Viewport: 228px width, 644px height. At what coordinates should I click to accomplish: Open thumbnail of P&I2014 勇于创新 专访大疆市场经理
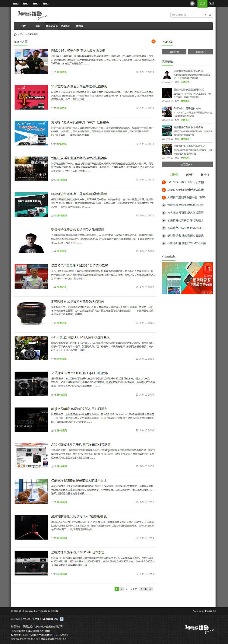tap(31, 61)
